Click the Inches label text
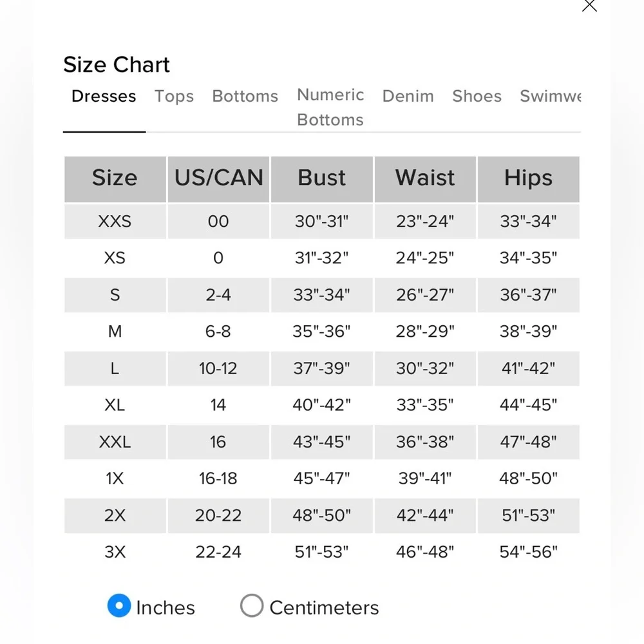Screen dimensions: 644x644 tap(166, 608)
